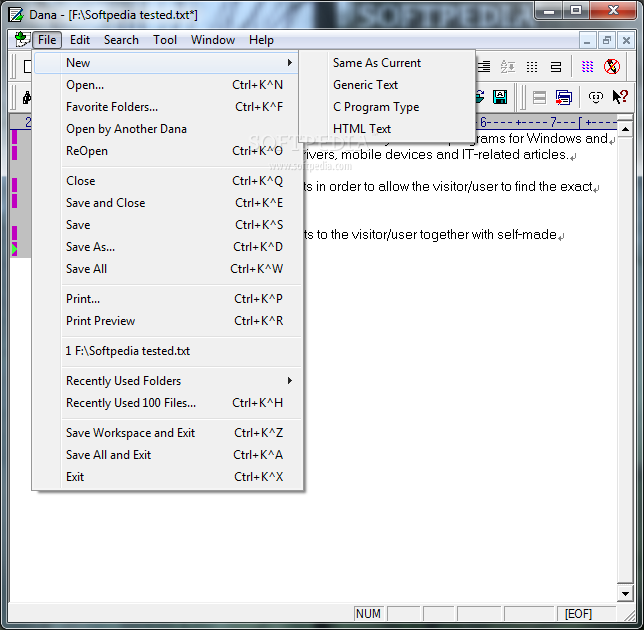Image resolution: width=644 pixels, height=630 pixels.
Task: Click the Dana app icon in title bar
Action: click(x=16, y=15)
